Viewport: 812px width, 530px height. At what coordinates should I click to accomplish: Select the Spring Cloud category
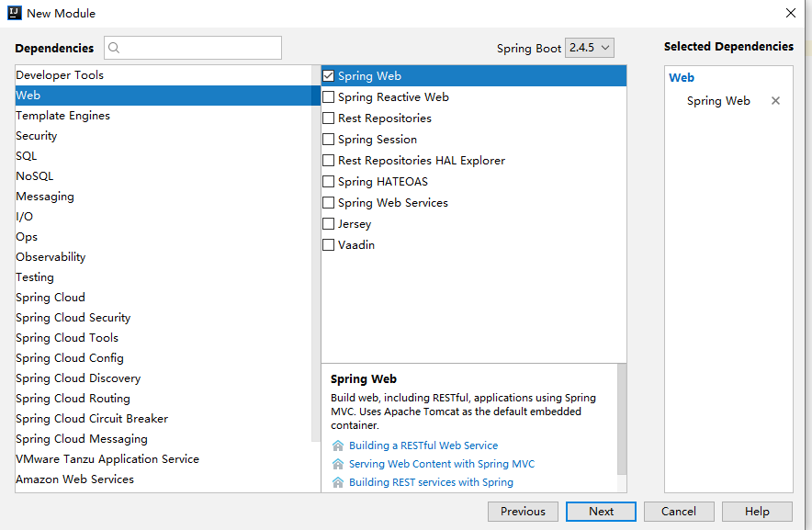click(164, 298)
